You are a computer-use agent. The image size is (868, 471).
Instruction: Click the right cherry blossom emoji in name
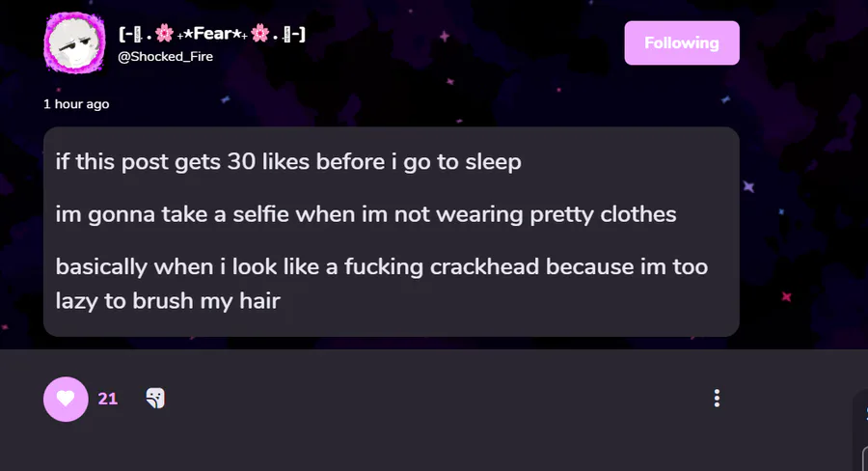[x=259, y=34]
